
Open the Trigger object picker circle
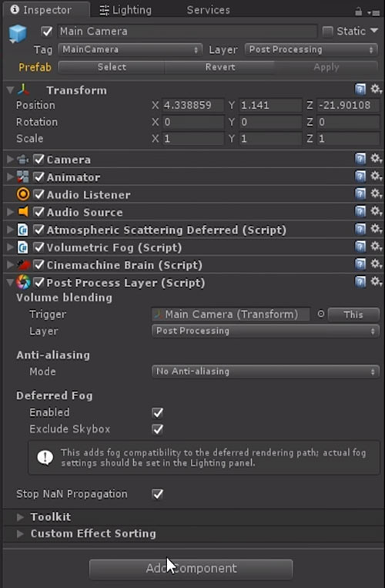pos(320,314)
